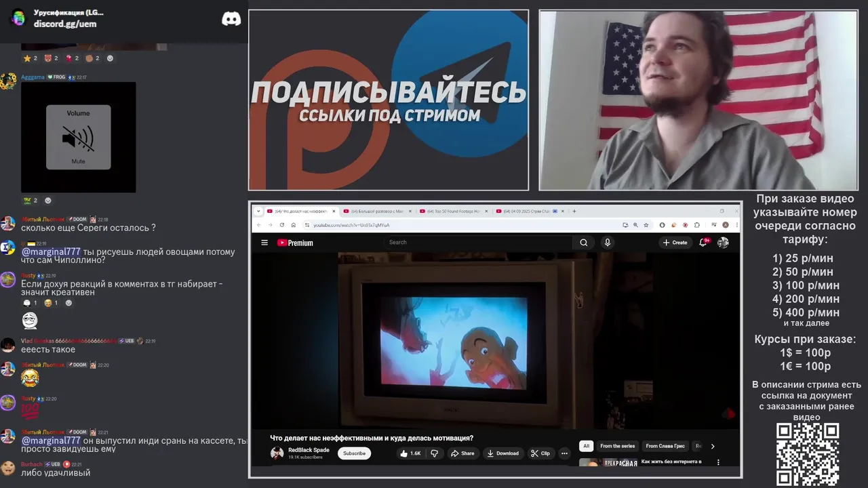Screen dimensions: 868x488
Task: Activate voice search microphone icon
Action: tap(608, 242)
